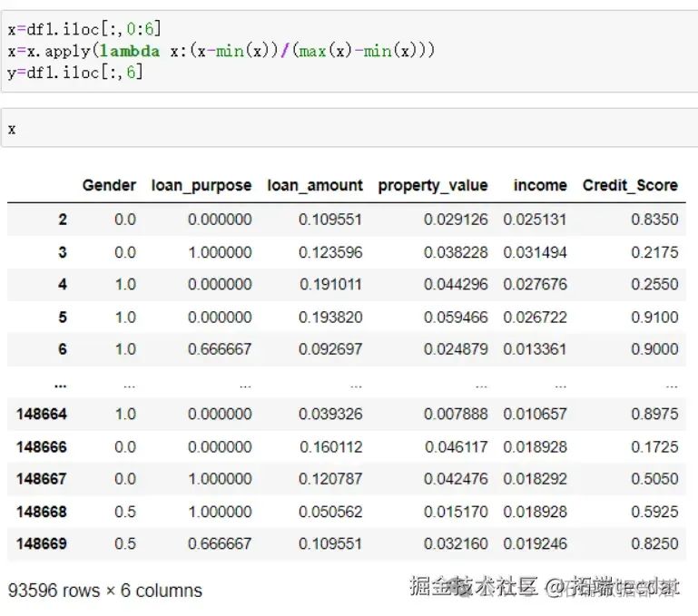This screenshot has width=698, height=616.
Task: Select row index 148669
Action: click(x=42, y=544)
